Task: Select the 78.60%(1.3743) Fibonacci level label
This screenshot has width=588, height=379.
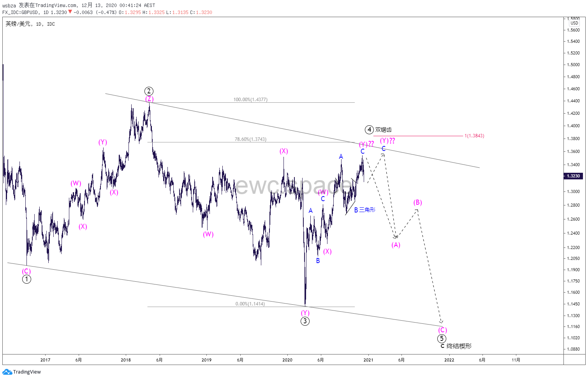Action: click(250, 139)
